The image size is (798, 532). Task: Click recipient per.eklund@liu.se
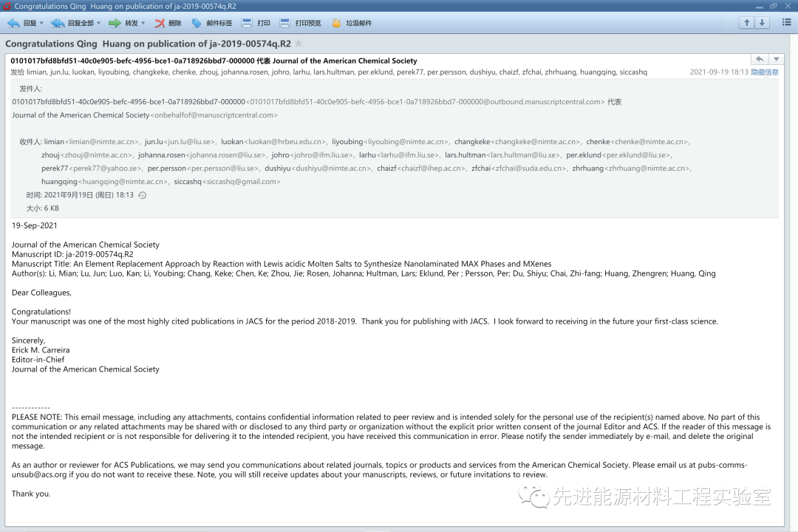[x=637, y=154]
